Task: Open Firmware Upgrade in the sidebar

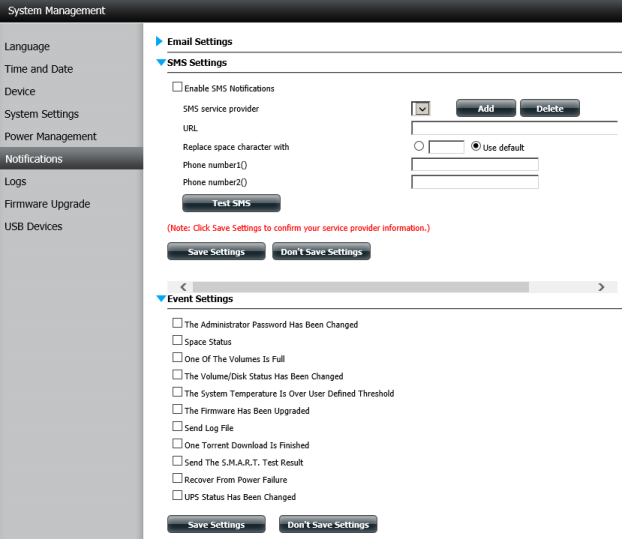Action: coord(47,204)
